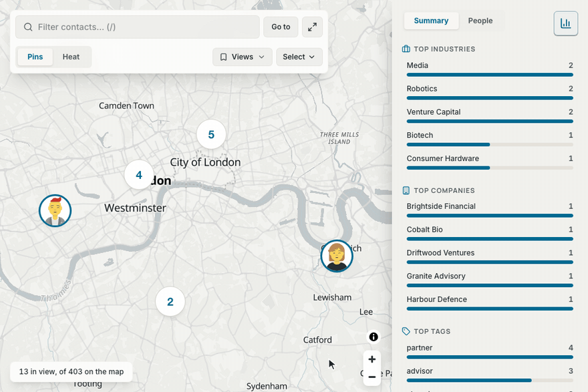Click the Three Mills Island map label
Image resolution: width=588 pixels, height=392 pixels.
(339, 138)
